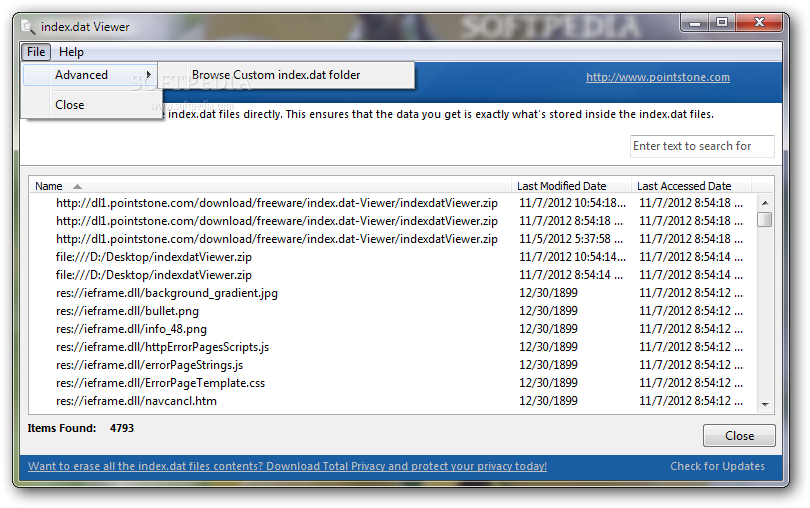Open the Help menu
Screen dimensions: 810x508
coord(71,52)
